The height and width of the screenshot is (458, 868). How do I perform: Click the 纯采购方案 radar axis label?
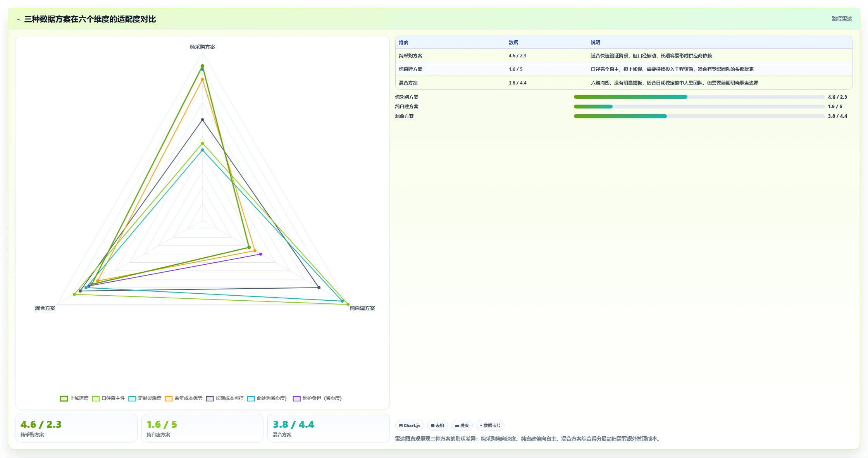click(x=202, y=47)
